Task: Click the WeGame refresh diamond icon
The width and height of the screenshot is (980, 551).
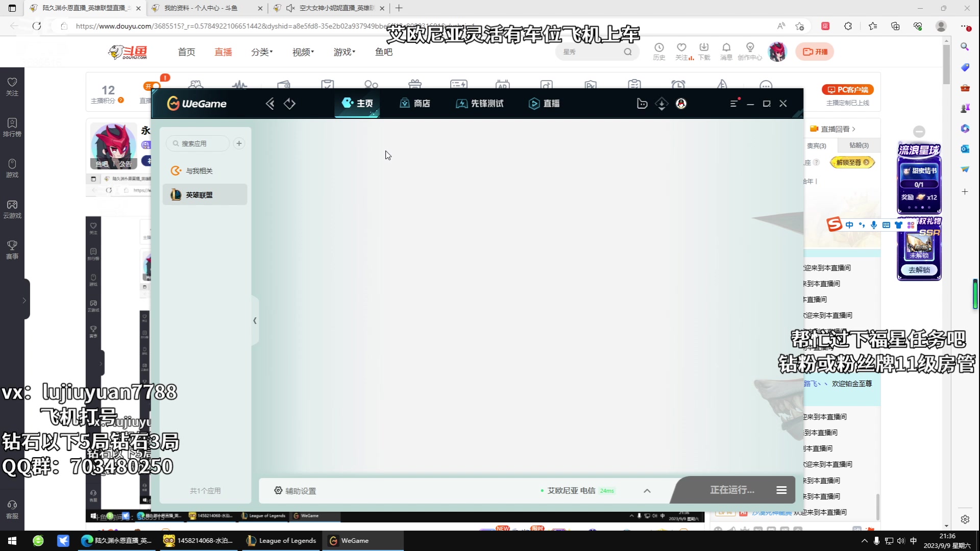Action: [289, 104]
